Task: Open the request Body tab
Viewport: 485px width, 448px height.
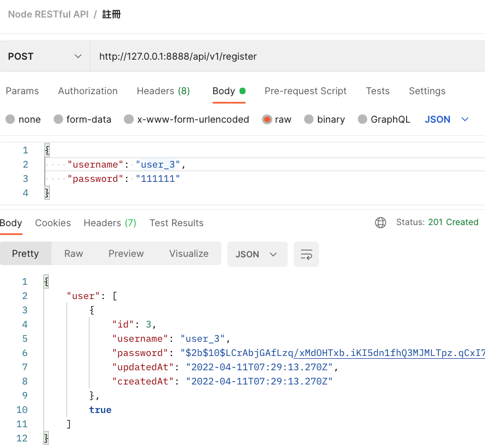Action: click(229, 91)
